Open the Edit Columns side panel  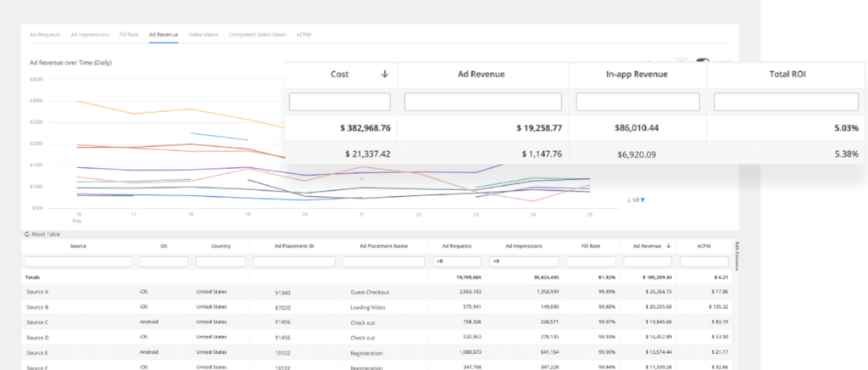[x=737, y=255]
